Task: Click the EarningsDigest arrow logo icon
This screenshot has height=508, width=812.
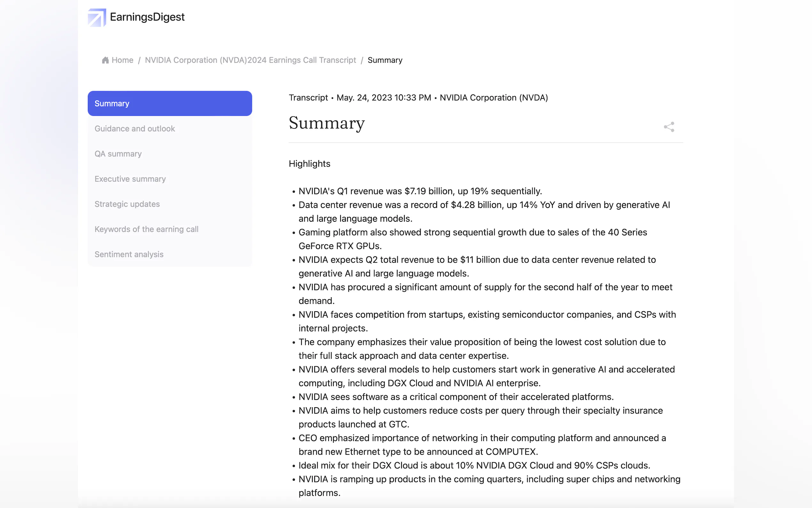Action: click(97, 18)
